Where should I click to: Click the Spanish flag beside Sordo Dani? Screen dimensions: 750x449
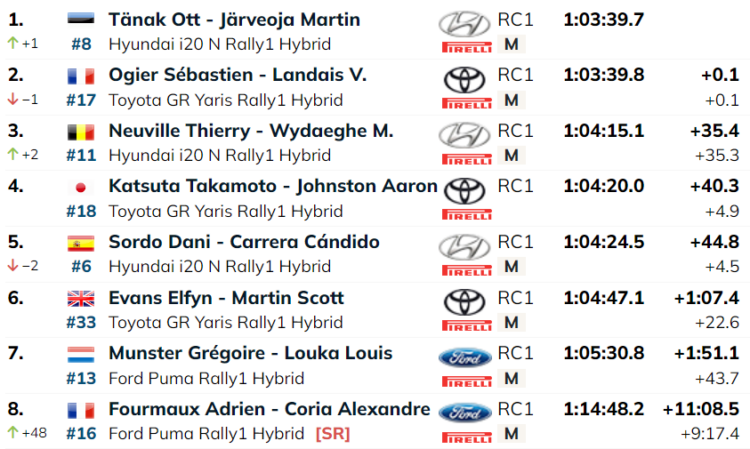[x=80, y=243]
